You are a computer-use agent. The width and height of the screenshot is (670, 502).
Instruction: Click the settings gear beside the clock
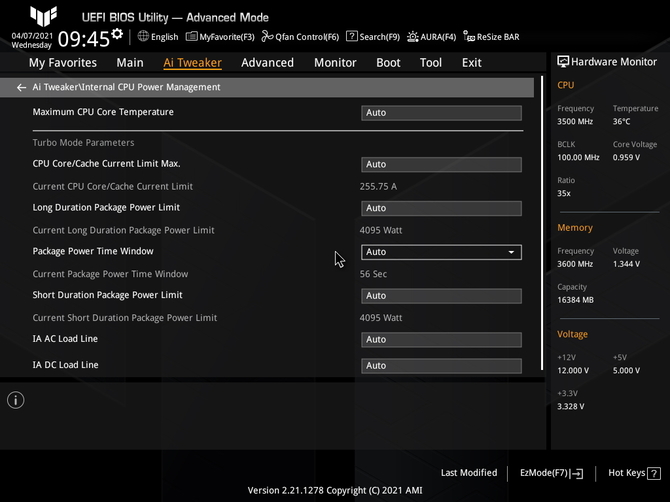117,34
